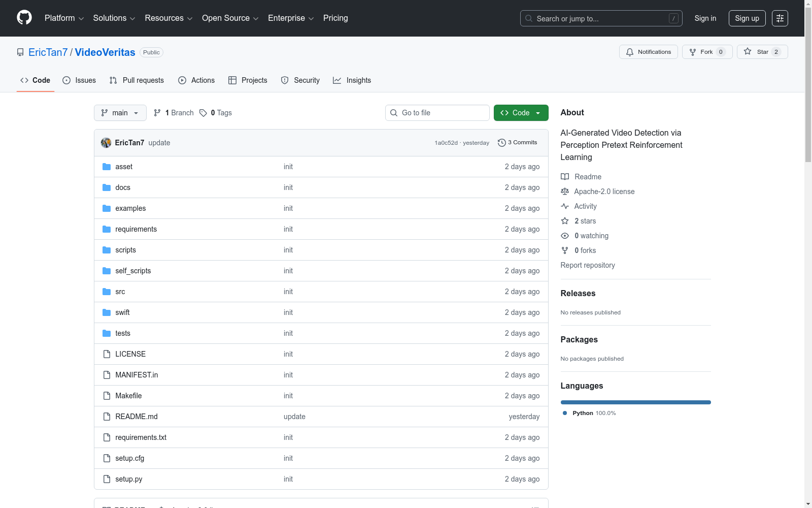The width and height of the screenshot is (812, 508).
Task: Open the VideoVeritas repository name link
Action: click(x=105, y=52)
